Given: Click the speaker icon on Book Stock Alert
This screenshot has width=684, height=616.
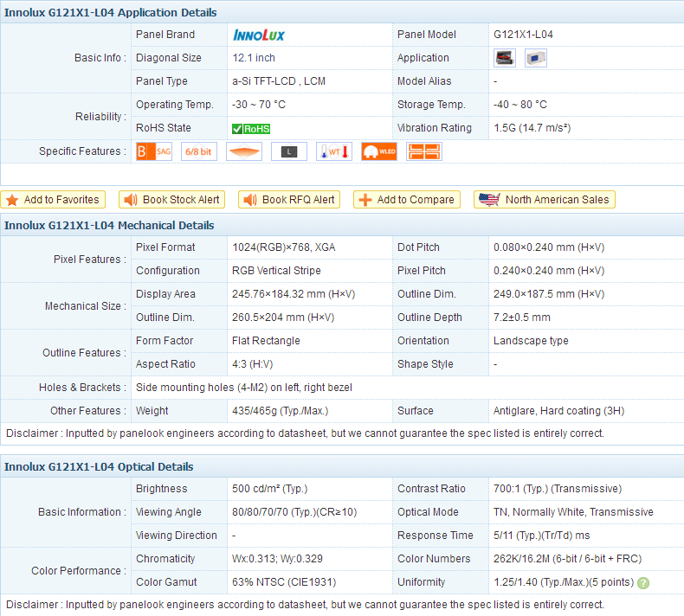Looking at the screenshot, I should coord(131,200).
